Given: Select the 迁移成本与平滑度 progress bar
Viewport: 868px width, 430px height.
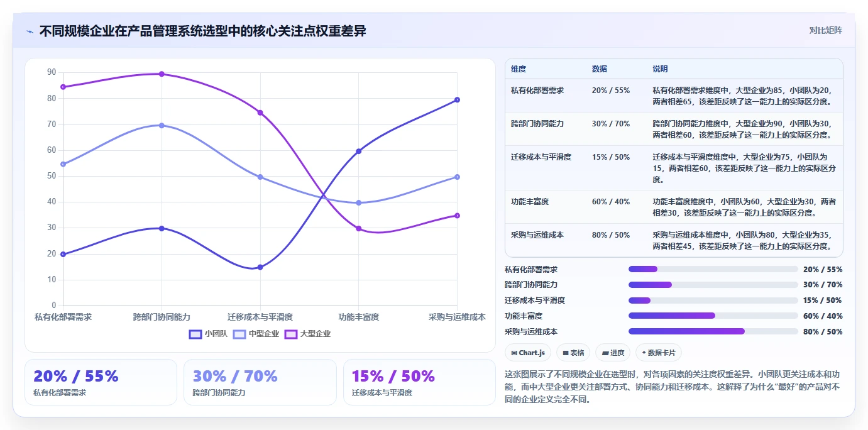Looking at the screenshot, I should coord(713,300).
